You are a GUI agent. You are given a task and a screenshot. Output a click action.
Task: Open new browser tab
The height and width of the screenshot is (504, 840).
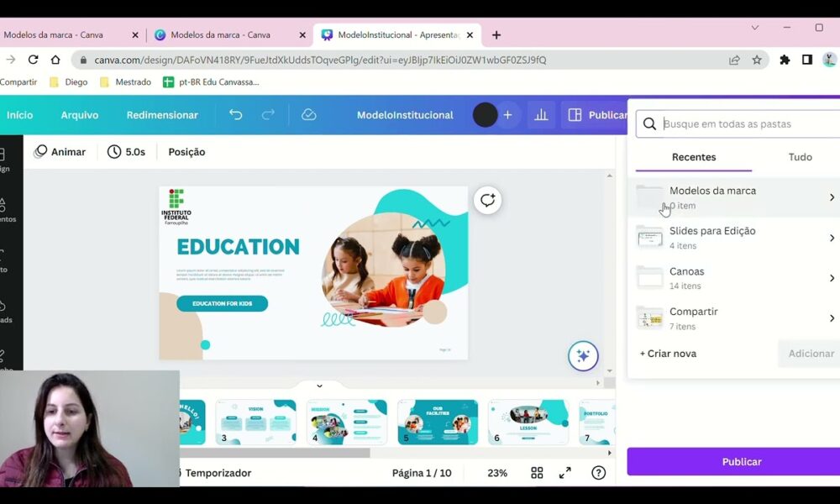[x=496, y=34]
